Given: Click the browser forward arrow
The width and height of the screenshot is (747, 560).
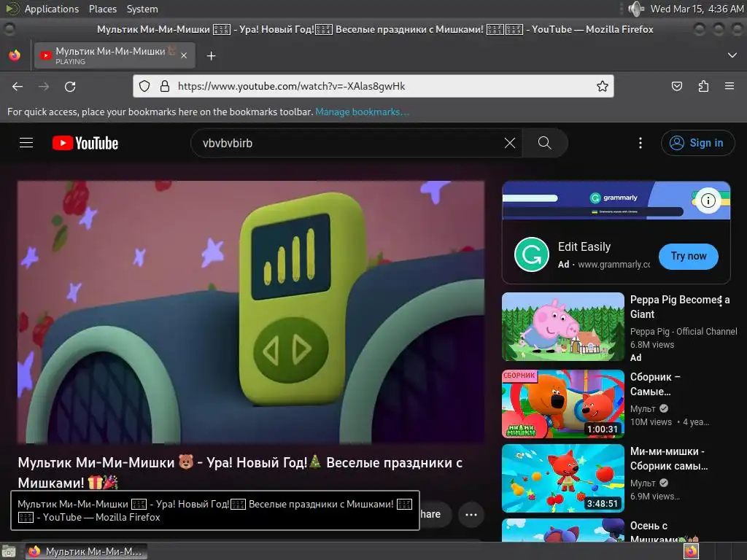Looking at the screenshot, I should click(44, 87).
